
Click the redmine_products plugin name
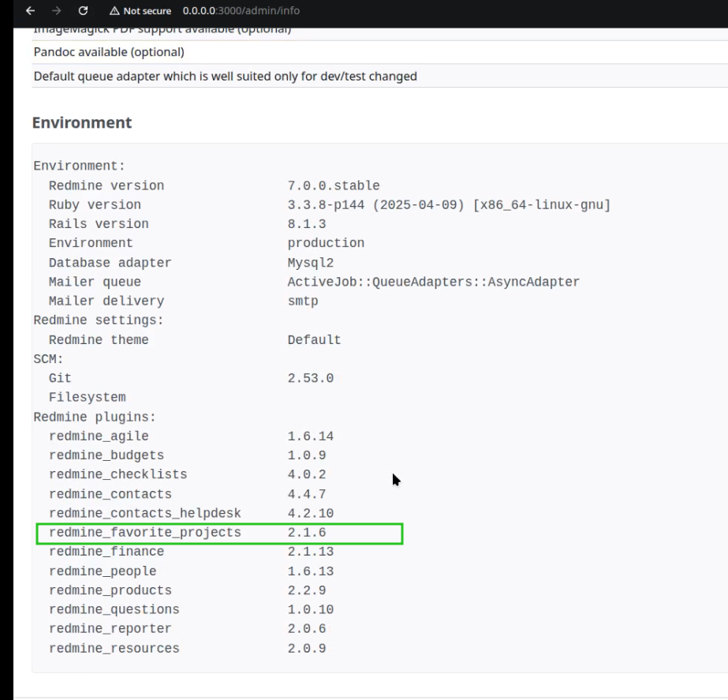pyautogui.click(x=110, y=590)
